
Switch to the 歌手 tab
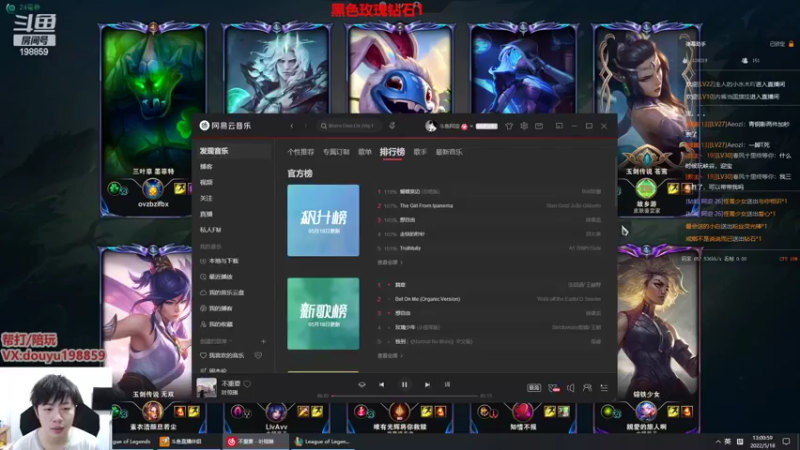420,152
